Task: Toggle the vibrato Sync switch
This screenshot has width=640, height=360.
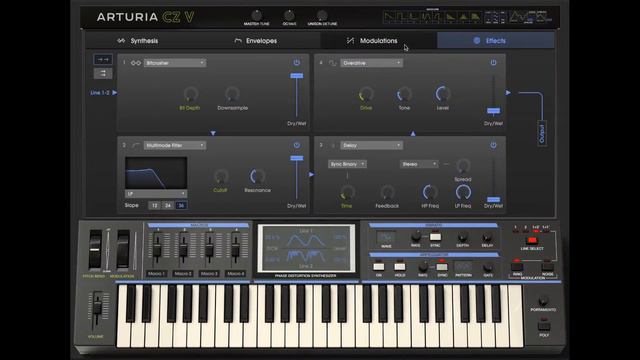Action: coord(436,237)
